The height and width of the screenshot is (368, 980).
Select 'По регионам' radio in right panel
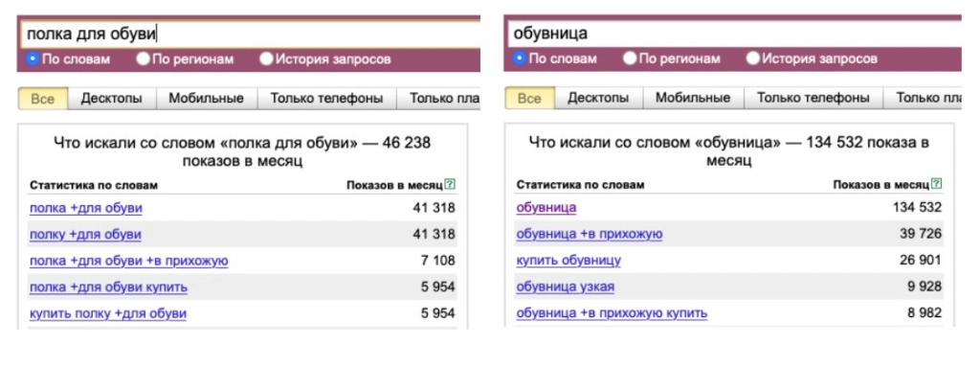630,58
